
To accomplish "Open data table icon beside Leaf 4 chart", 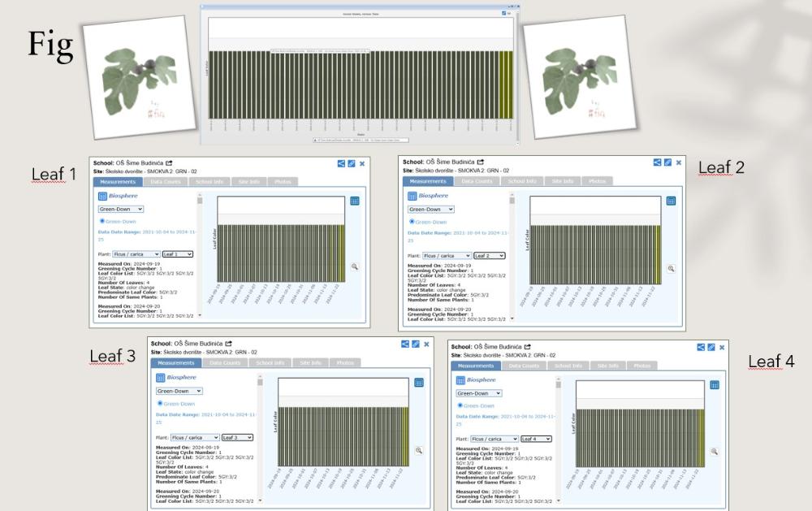I will (715, 385).
